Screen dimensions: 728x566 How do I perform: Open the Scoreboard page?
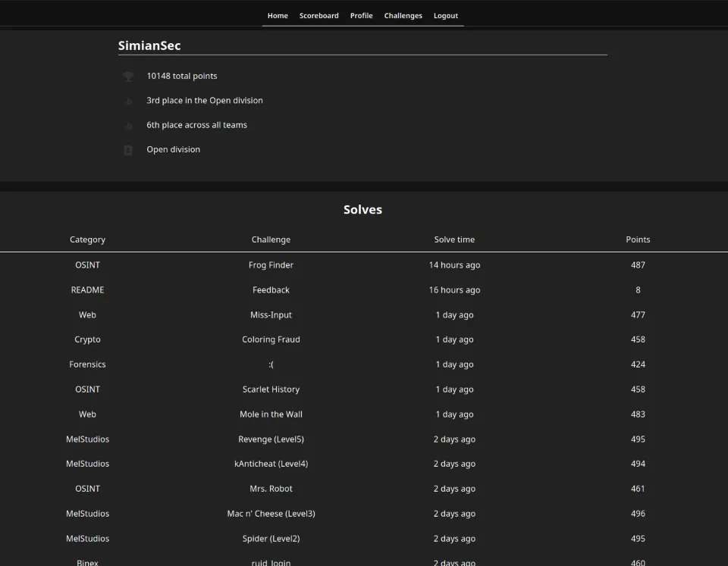click(318, 16)
